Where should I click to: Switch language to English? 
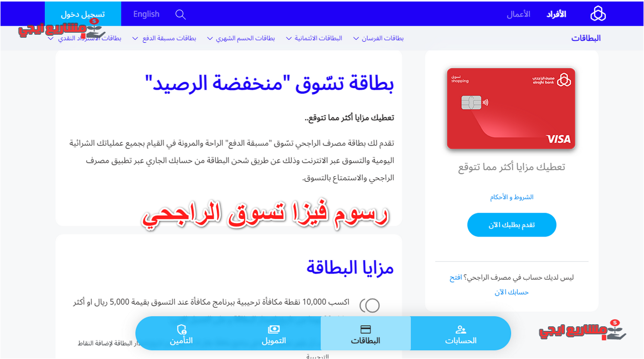tap(146, 14)
